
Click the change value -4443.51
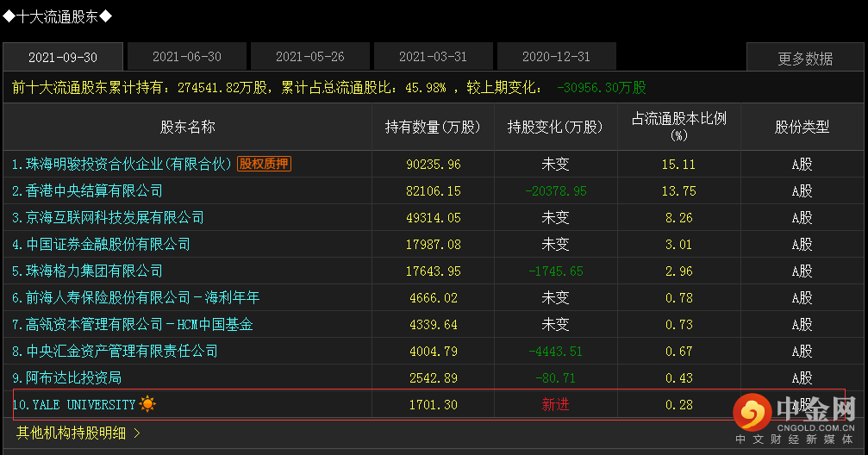click(x=556, y=351)
